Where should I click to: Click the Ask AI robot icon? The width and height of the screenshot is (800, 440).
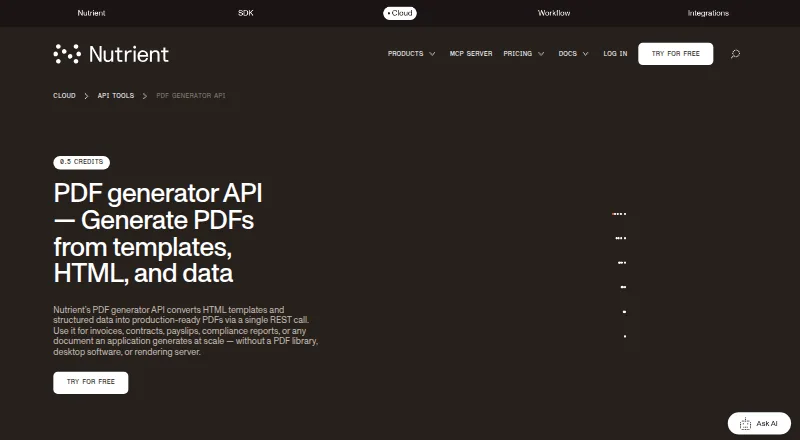(745, 424)
